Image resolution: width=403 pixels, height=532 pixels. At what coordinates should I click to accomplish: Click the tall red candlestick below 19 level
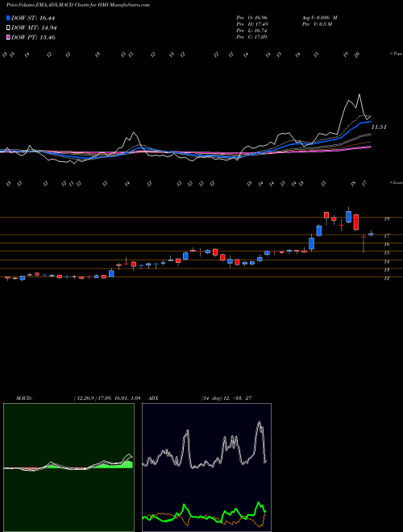point(355,222)
